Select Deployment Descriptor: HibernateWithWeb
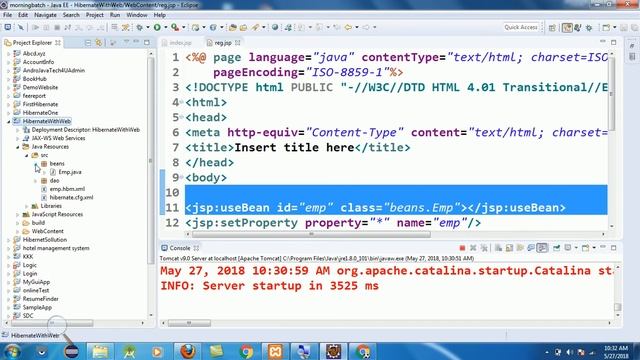The image size is (640, 360). pos(85,130)
